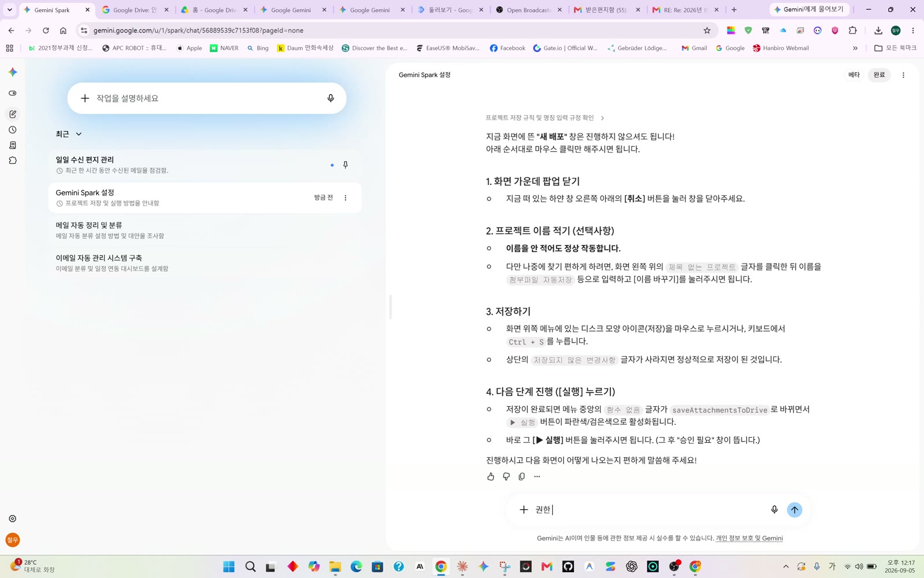
Task: Click the 베타 badge
Action: click(x=854, y=75)
